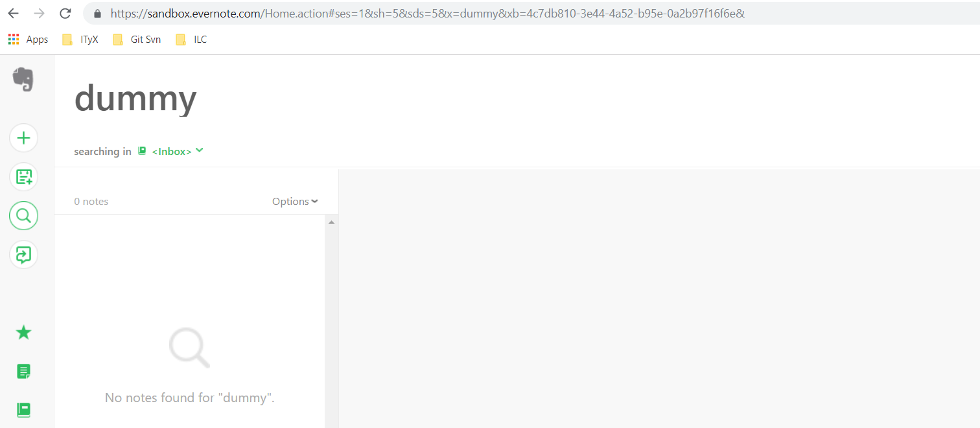Open the Options dropdown menu

(x=296, y=202)
